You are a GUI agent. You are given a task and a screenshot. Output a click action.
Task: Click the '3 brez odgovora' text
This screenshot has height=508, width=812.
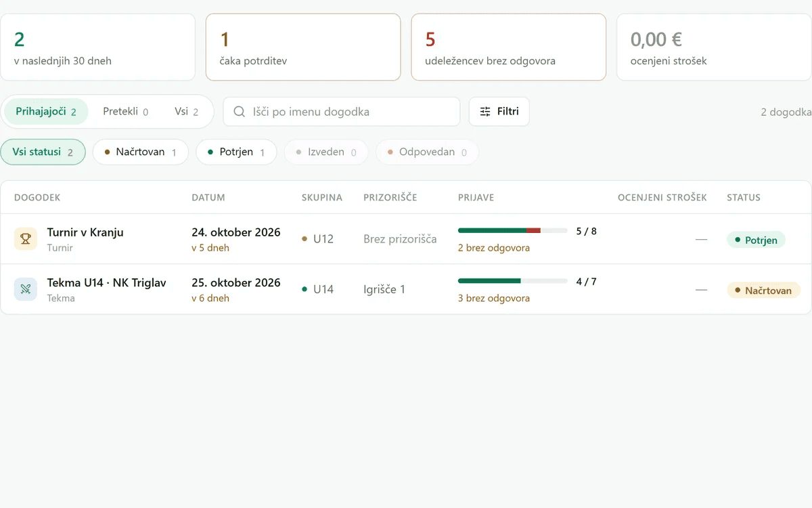pyautogui.click(x=494, y=298)
